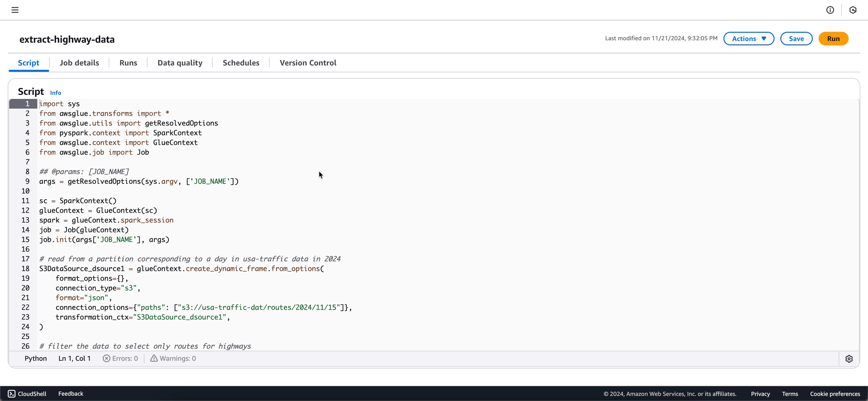Click the info icon top right corner
Image resolution: width=868 pixels, height=401 pixels.
coord(829,10)
